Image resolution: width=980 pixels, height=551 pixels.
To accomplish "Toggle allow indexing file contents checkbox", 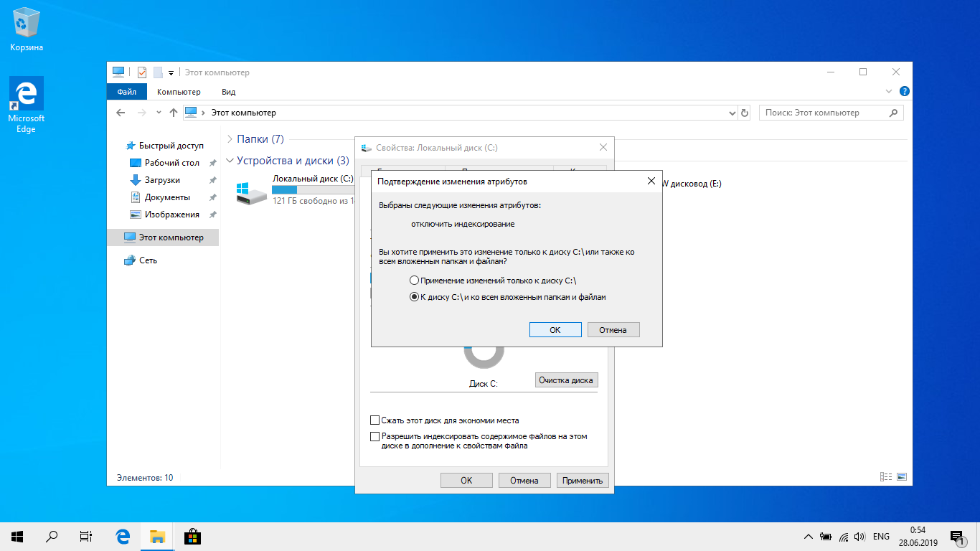I will point(374,436).
